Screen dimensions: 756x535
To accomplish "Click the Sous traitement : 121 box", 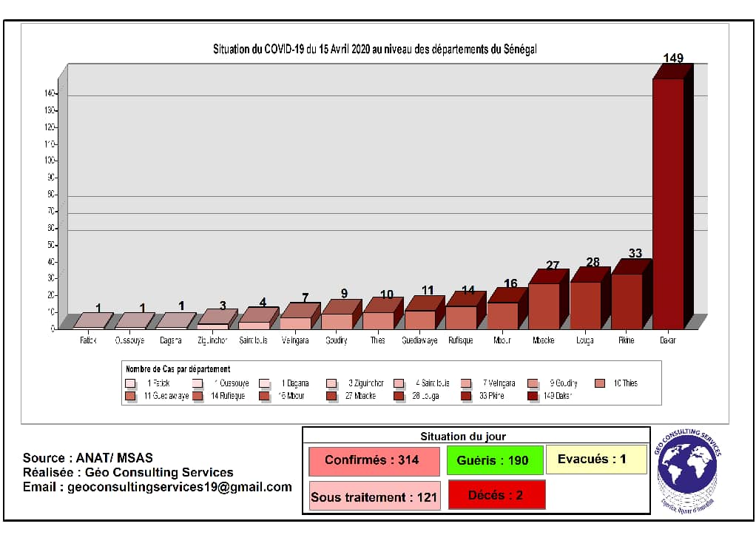I will point(374,496).
